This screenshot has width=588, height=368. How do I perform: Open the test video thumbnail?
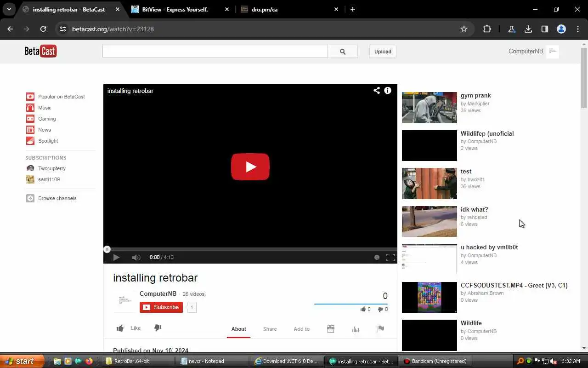click(x=430, y=184)
